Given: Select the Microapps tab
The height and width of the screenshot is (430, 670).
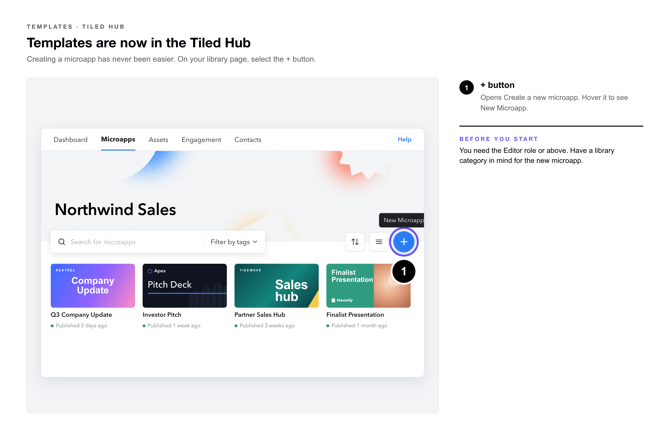Looking at the screenshot, I should point(118,140).
